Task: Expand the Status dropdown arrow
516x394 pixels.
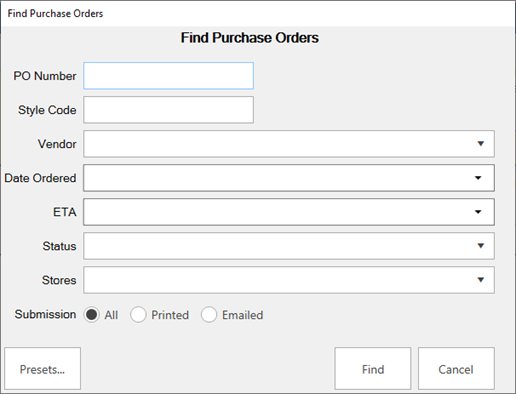Action: [x=480, y=246]
